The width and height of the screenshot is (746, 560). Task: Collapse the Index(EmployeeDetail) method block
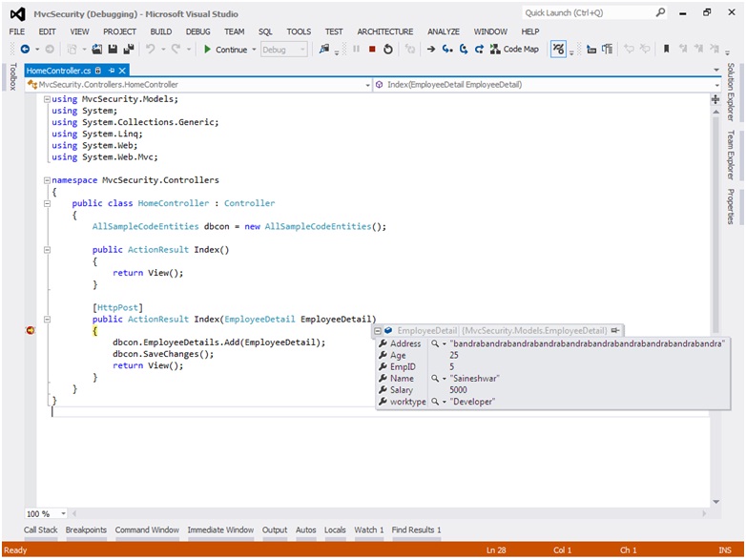click(47, 320)
